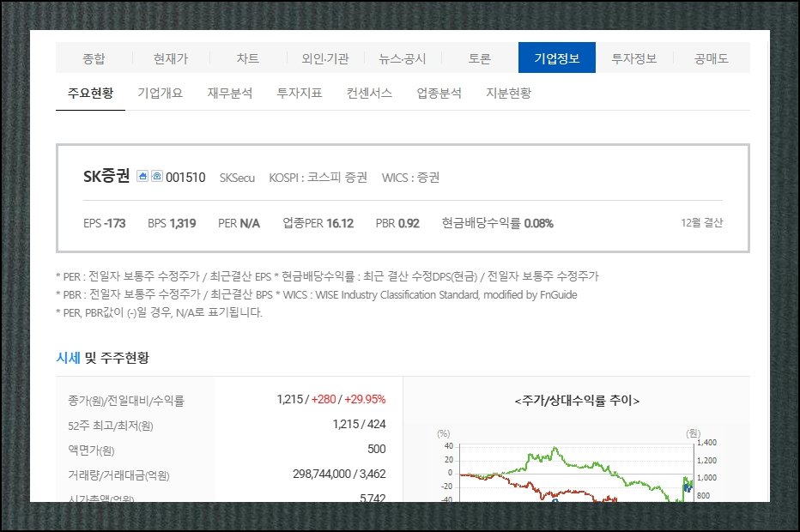
Task: Click the 시세 및 주주현황 heading
Action: click(x=102, y=358)
